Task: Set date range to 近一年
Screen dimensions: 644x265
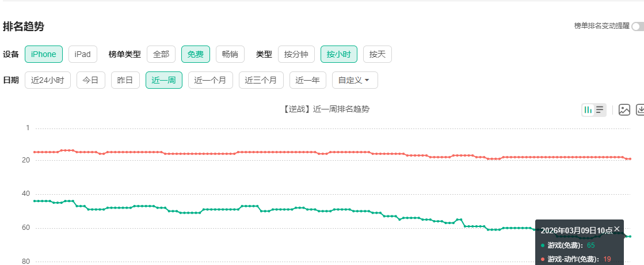Action: point(308,80)
